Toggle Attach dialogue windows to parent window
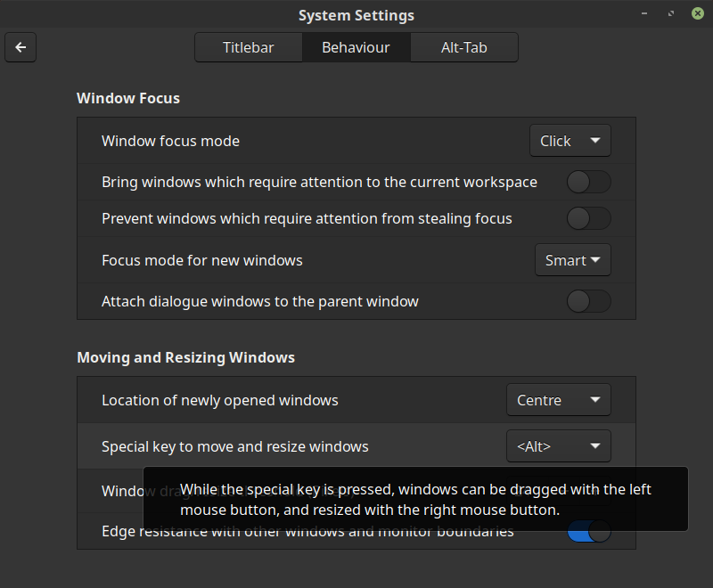The height and width of the screenshot is (588, 713). tap(589, 301)
